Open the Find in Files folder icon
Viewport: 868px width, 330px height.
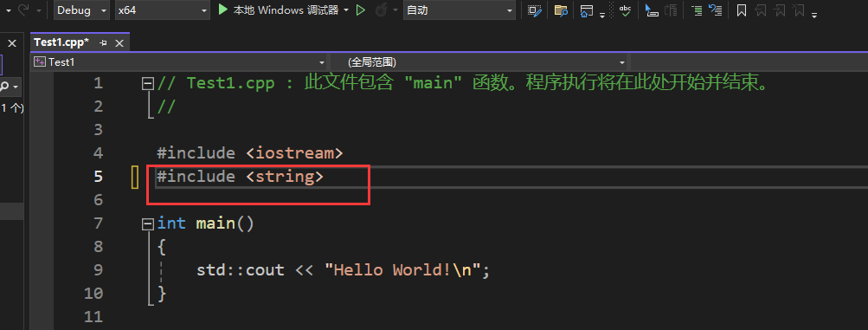tap(561, 10)
